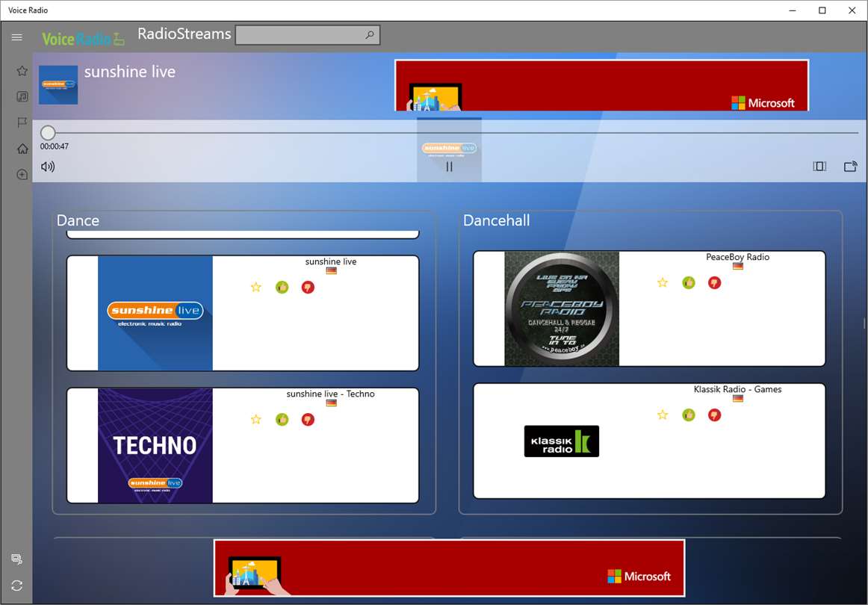Click the German flag under PeaceBoy Radio
This screenshot has width=868, height=605.
[737, 266]
